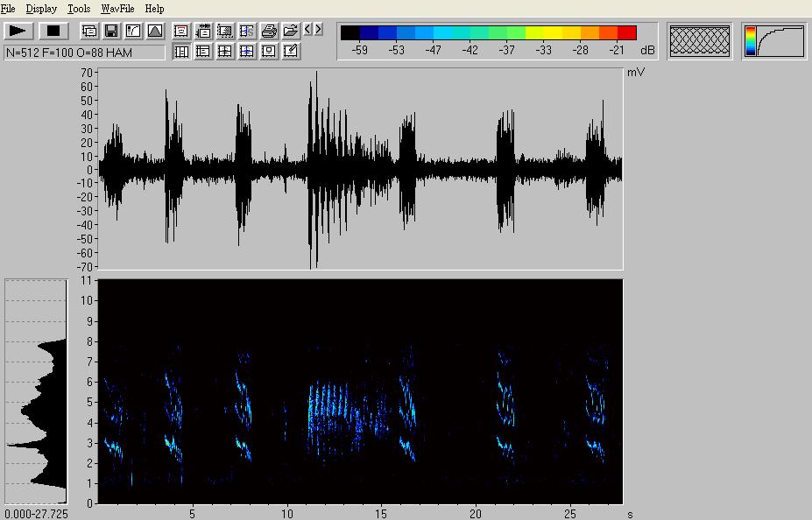
Task: Click the bell-shaped window function icon
Action: tap(155, 31)
